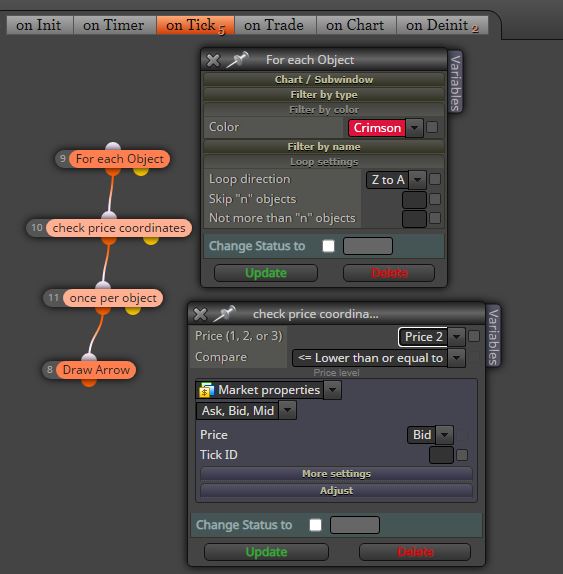This screenshot has width=563, height=574.
Task: Click the top connector of once per object node
Action: [x=103, y=286]
